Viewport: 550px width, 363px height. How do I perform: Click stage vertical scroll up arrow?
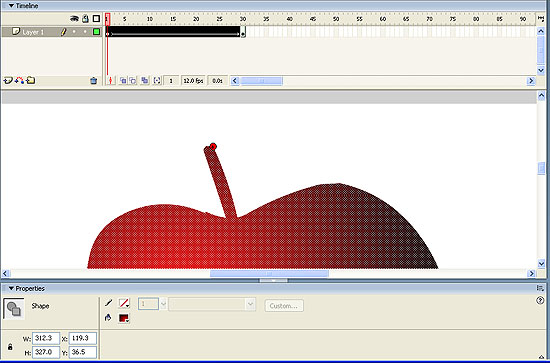[541, 95]
